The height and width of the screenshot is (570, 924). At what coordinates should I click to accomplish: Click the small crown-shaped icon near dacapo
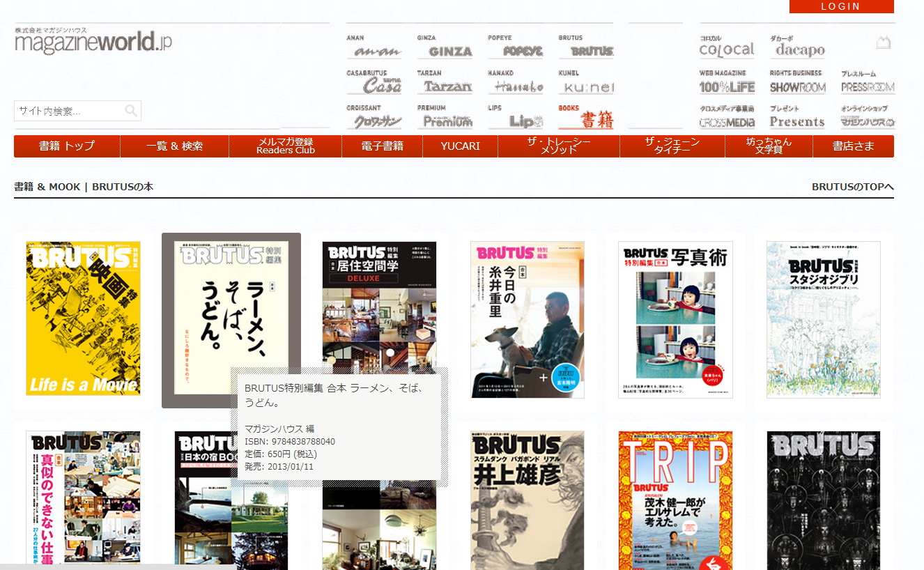coord(883,43)
